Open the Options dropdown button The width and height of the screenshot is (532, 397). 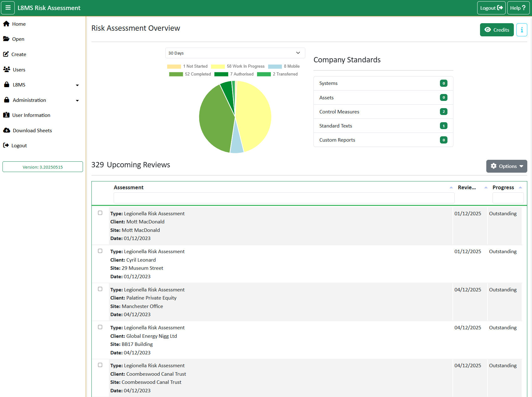506,166
